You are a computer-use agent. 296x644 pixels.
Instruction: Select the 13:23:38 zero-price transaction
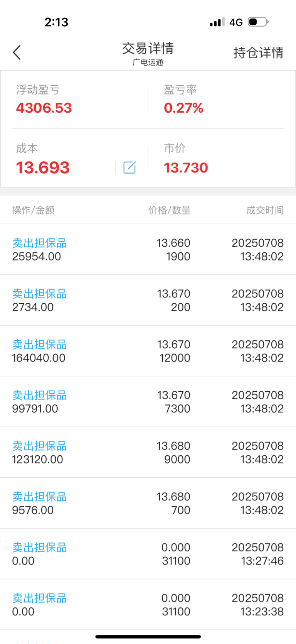pyautogui.click(x=148, y=605)
